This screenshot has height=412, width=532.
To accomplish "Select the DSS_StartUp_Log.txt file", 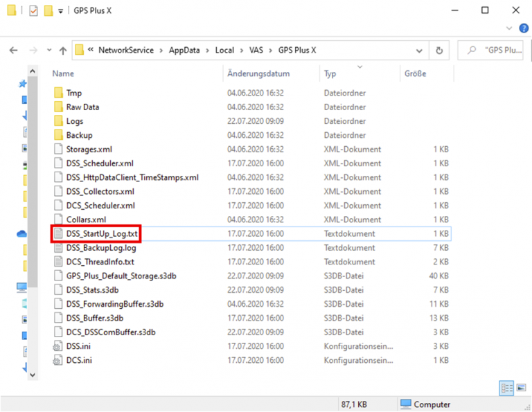I will [102, 234].
